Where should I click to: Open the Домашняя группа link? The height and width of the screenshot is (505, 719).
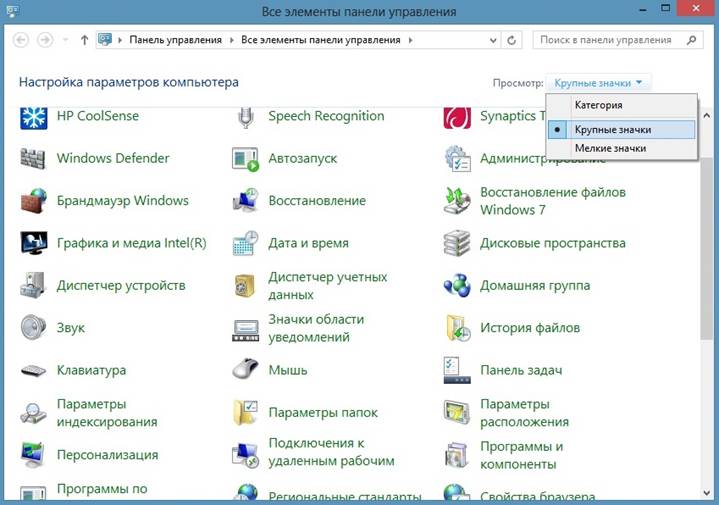point(535,285)
